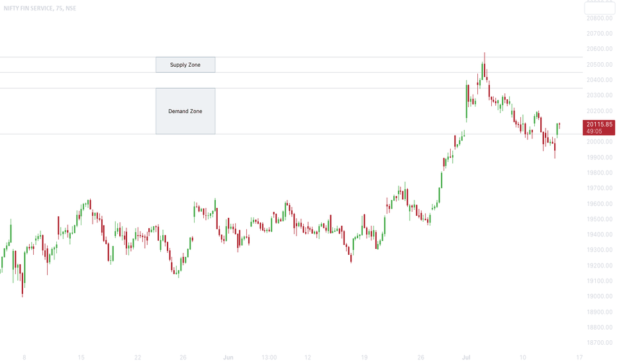Select the Demand Zone label box

click(185, 111)
